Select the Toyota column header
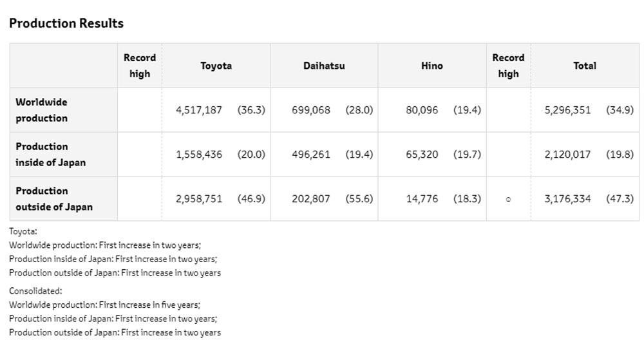The width and height of the screenshot is (644, 358). coord(216,66)
